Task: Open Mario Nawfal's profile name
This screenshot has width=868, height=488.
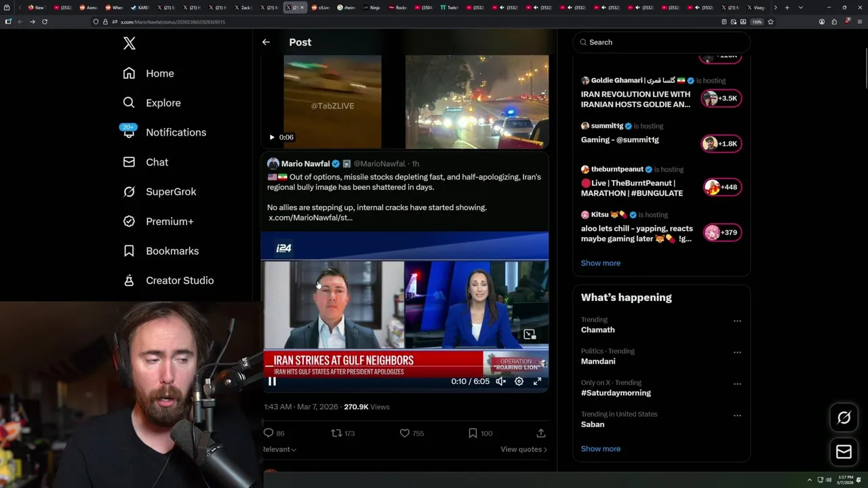Action: point(305,163)
